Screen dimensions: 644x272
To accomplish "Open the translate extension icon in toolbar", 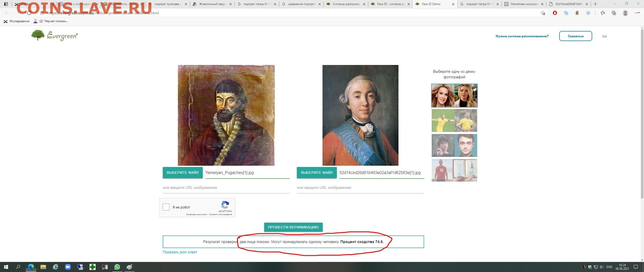I will pyautogui.click(x=566, y=13).
